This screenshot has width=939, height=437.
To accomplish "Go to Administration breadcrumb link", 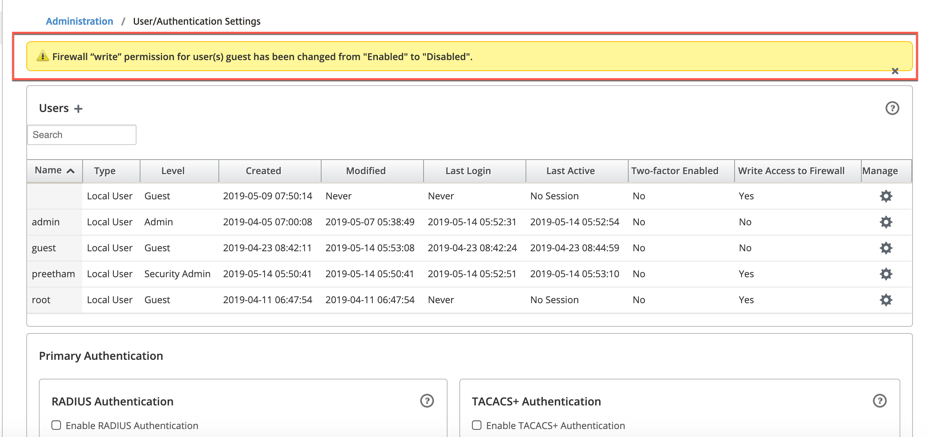I will point(80,21).
